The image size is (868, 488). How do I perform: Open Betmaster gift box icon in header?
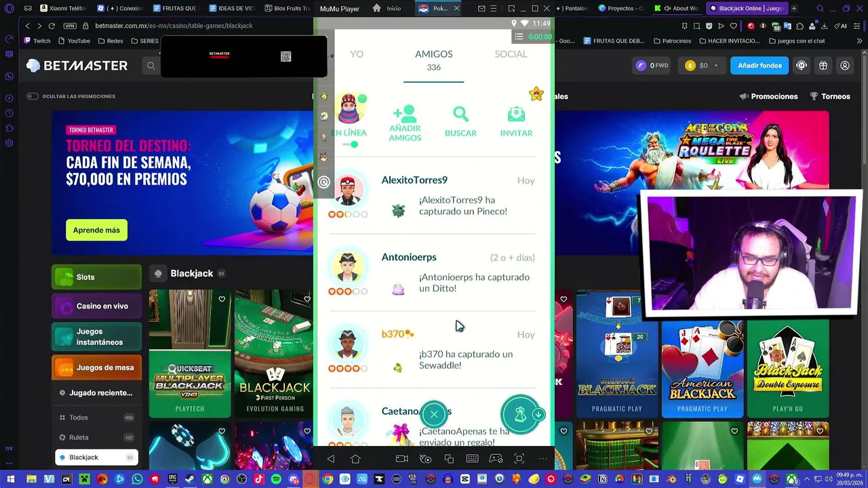(x=823, y=66)
